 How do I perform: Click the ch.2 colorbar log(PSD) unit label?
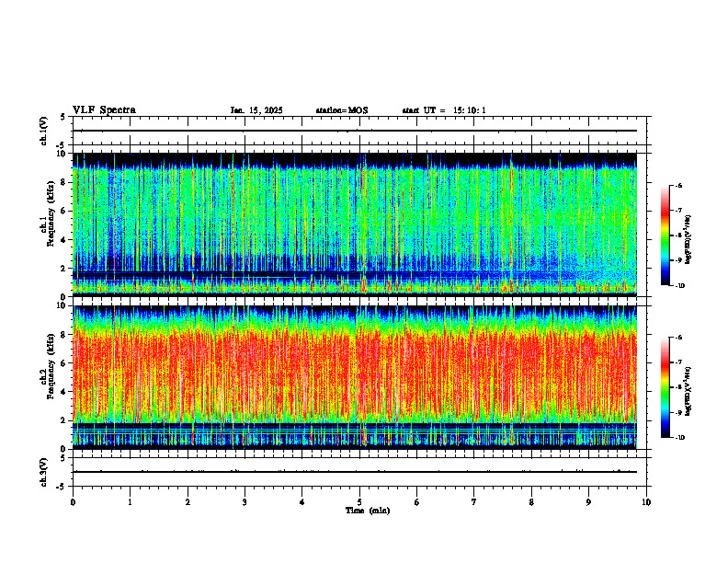pyautogui.click(x=688, y=391)
